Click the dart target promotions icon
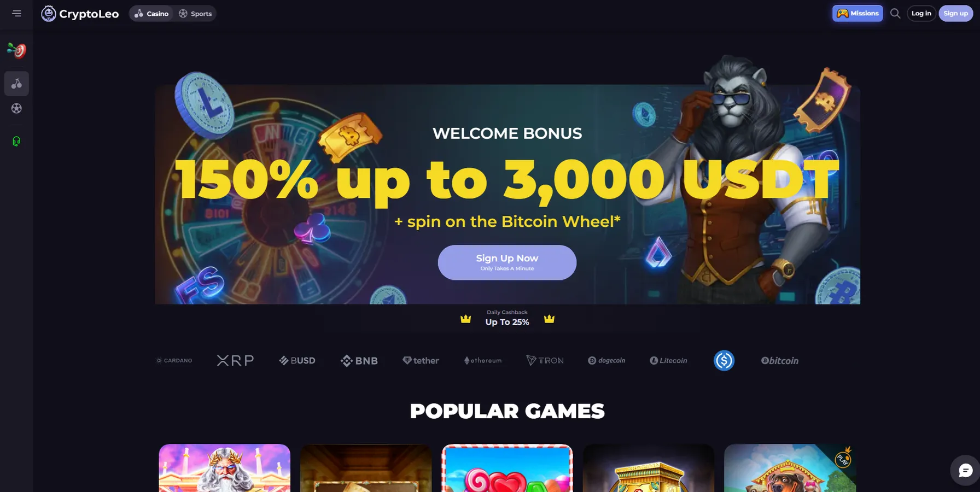The height and width of the screenshot is (492, 980). click(16, 50)
